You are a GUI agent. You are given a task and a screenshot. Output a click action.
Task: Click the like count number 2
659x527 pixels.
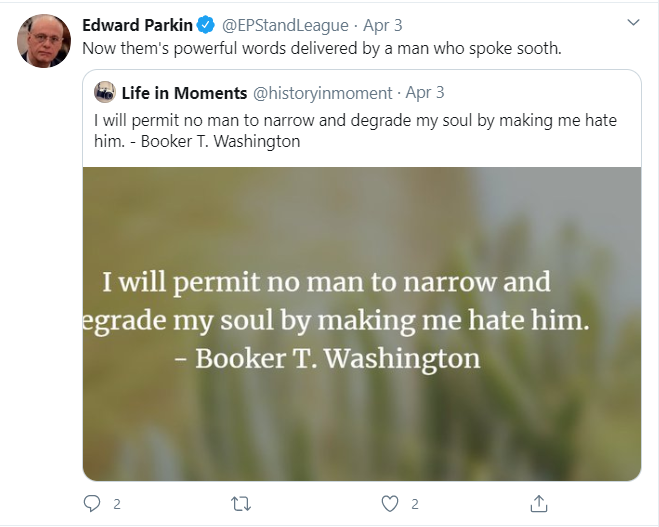point(415,504)
